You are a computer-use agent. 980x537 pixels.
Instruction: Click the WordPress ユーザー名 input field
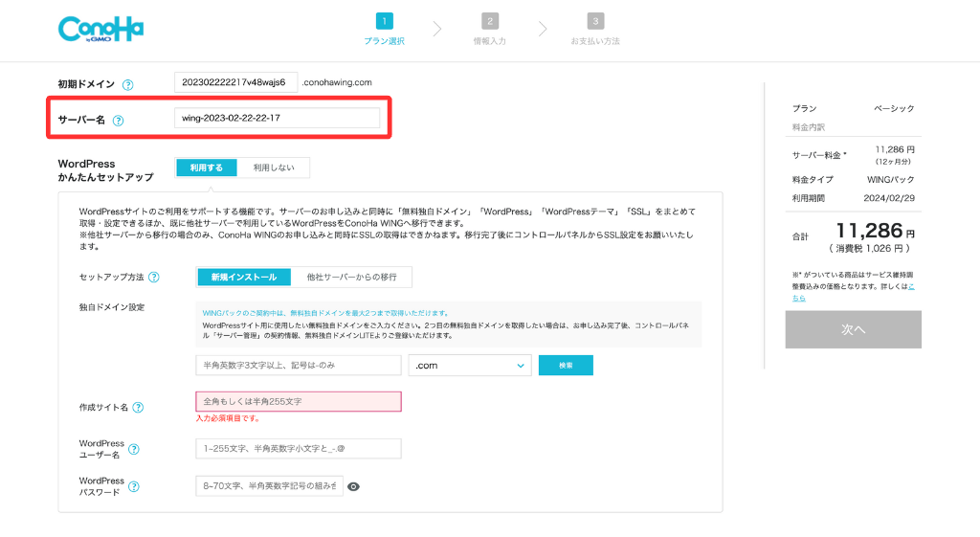[x=299, y=449]
